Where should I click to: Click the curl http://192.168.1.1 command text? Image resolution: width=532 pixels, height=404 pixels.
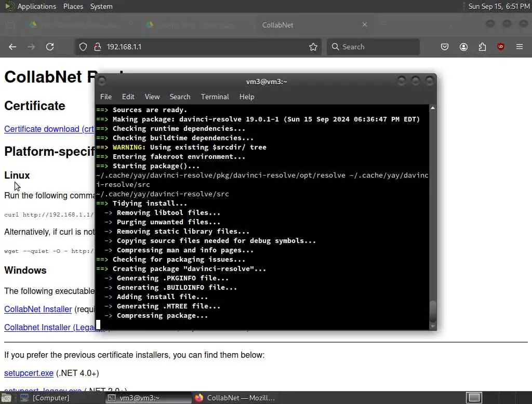pos(49,214)
